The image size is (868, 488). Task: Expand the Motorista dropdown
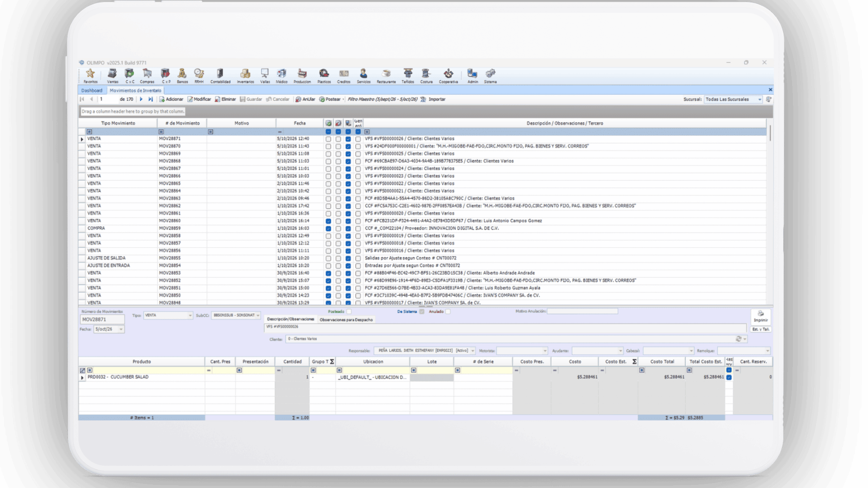tap(545, 351)
